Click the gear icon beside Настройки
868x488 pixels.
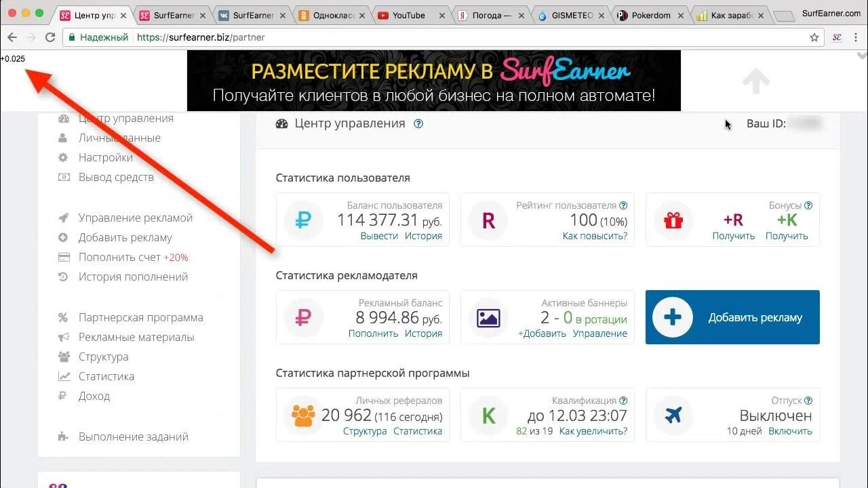click(x=63, y=158)
